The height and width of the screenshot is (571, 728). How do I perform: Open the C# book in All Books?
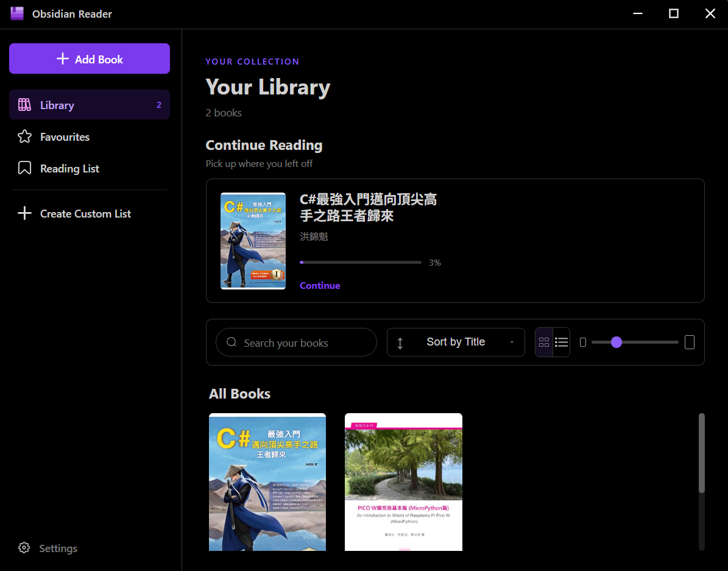pyautogui.click(x=267, y=482)
